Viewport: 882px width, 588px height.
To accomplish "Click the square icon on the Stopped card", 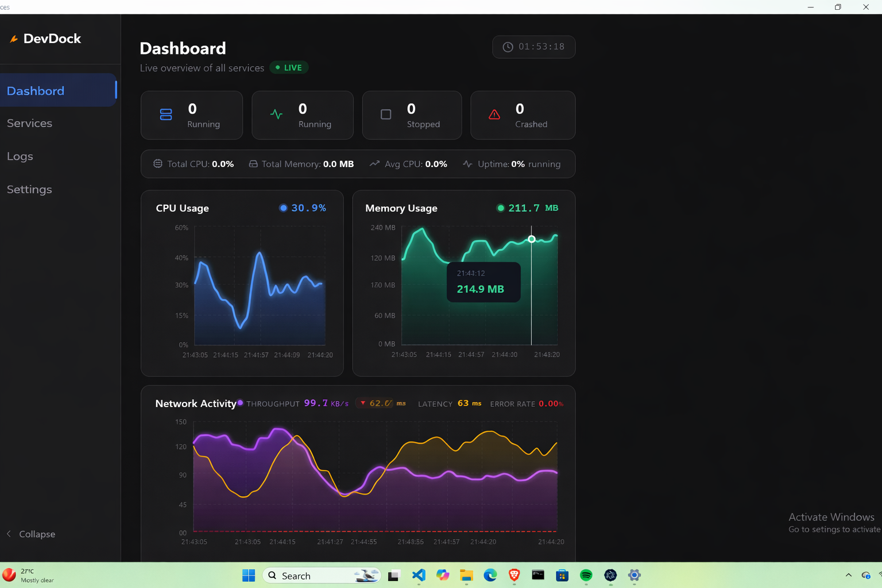I will (x=385, y=114).
